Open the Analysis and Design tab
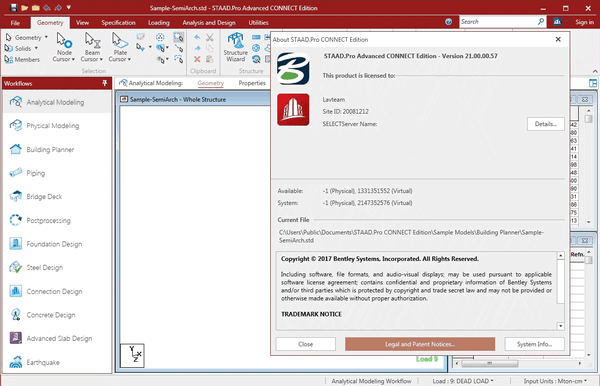The image size is (600, 386). 209,23
